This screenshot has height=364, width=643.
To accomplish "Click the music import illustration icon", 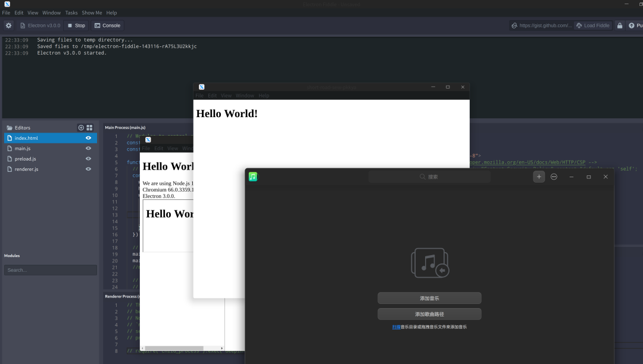I will pos(430,263).
